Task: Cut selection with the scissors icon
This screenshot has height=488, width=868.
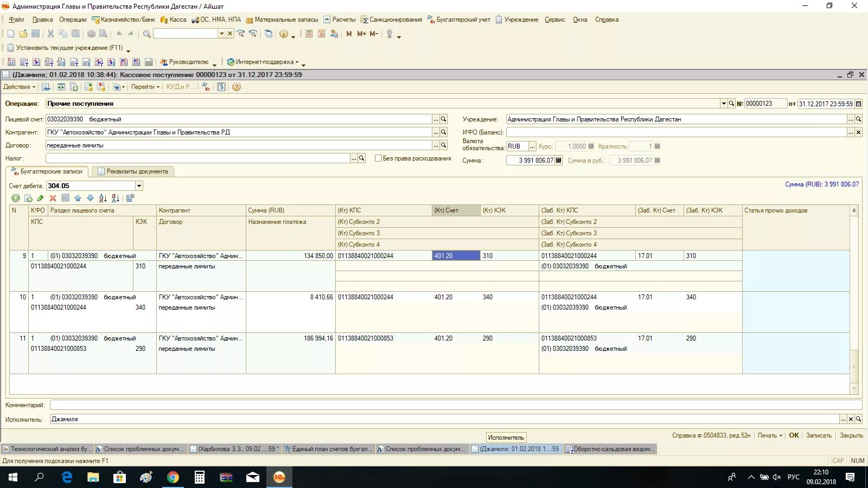Action: click(50, 34)
